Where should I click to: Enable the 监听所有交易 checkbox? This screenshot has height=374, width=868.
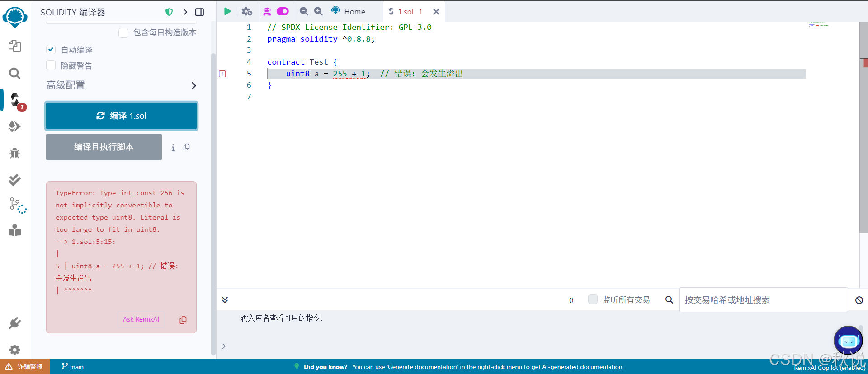(593, 299)
